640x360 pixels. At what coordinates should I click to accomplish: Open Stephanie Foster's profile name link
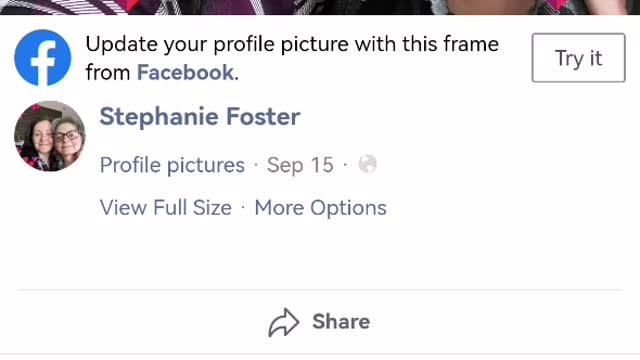tap(200, 116)
